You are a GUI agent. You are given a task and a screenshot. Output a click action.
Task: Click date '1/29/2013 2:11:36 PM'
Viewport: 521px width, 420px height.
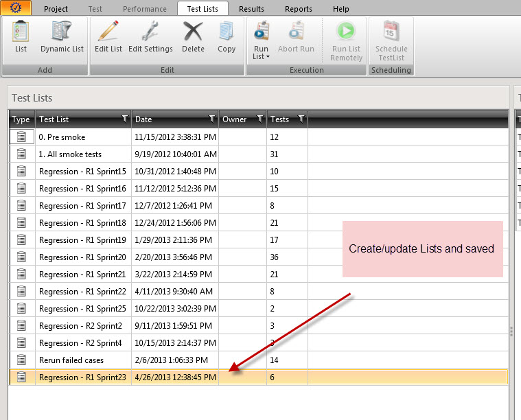(173, 240)
